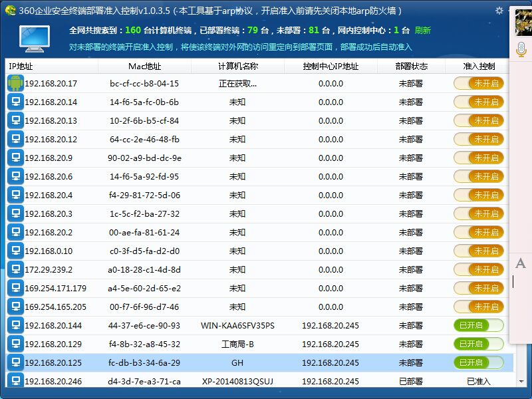This screenshot has width=532, height=399.
Task: Click the 部署状态 column header
Action: point(410,66)
